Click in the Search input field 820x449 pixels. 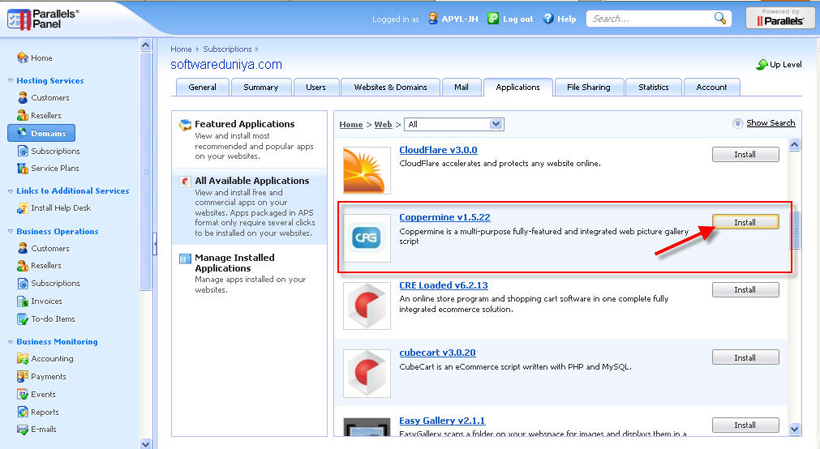tap(651, 19)
